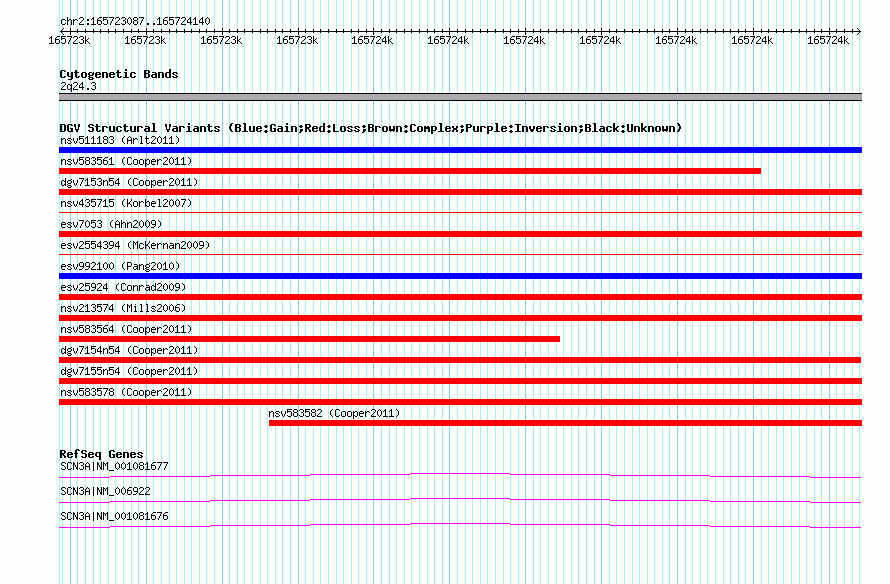Click the red bar for esv25924
Viewport: 890px width, 584px height.
[460, 297]
